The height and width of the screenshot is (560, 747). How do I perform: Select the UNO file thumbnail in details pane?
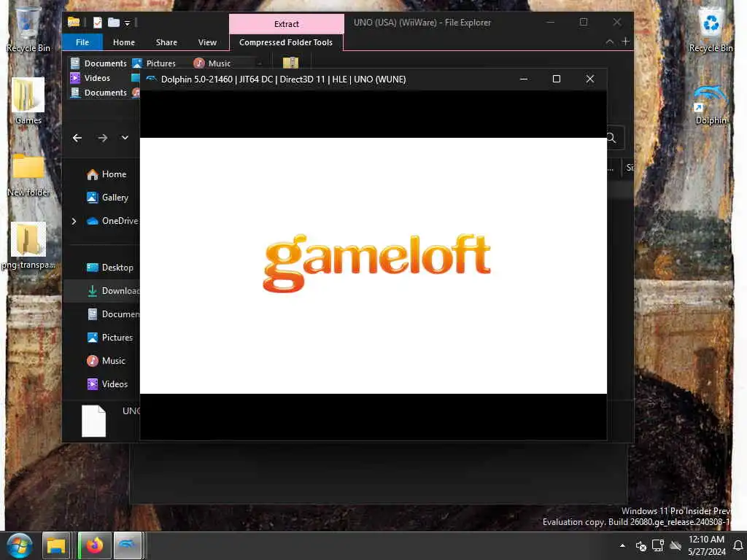(93, 421)
